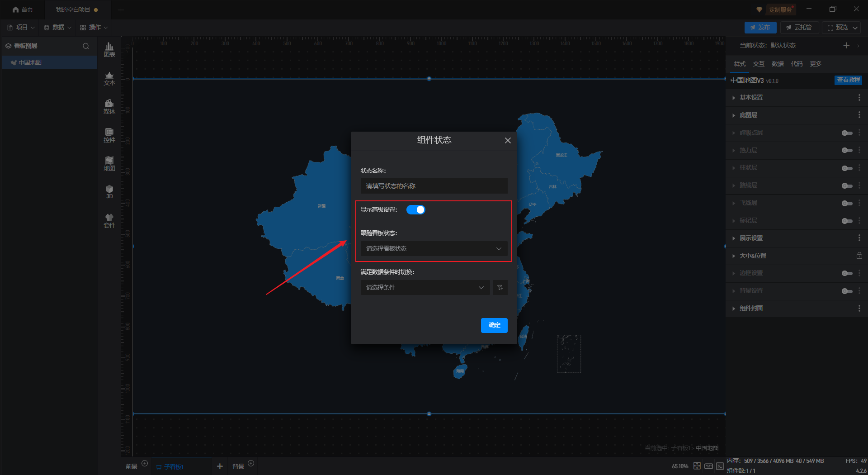Click the 定制服务 button
The image size is (868, 475).
(781, 9)
